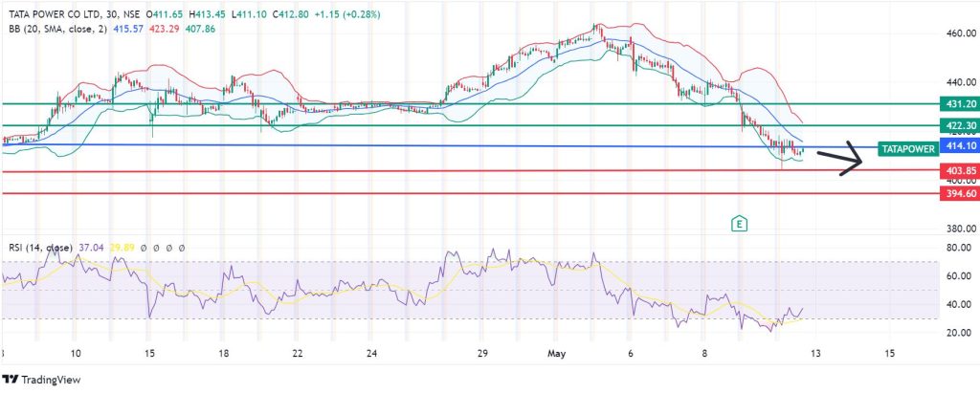Click the RSI value 37.04 readout
Viewport: 980px width, 393px height.
coord(91,248)
